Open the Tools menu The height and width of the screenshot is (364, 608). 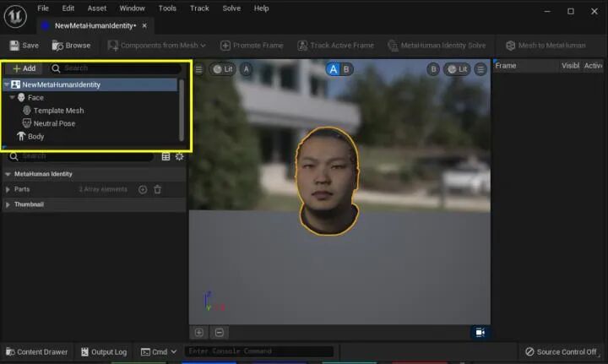pyautogui.click(x=167, y=8)
